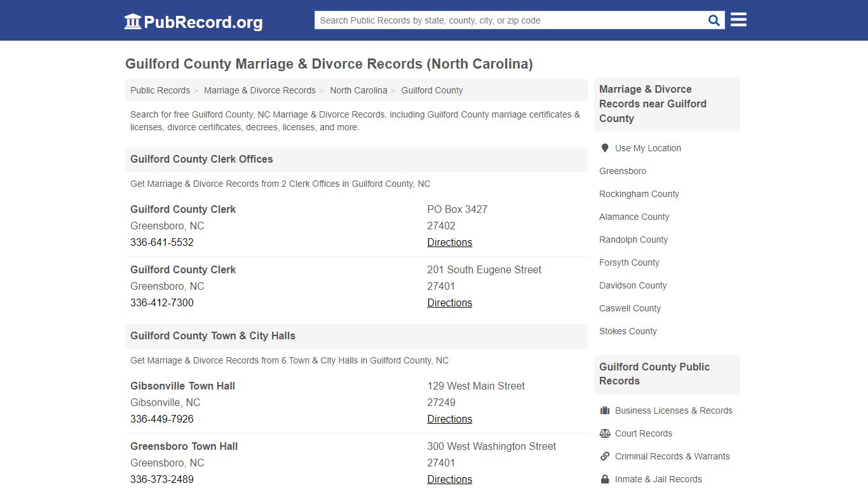Select the Guilford County Clerk South Eugene listing title
Image resolution: width=868 pixels, height=488 pixels.
(183, 269)
